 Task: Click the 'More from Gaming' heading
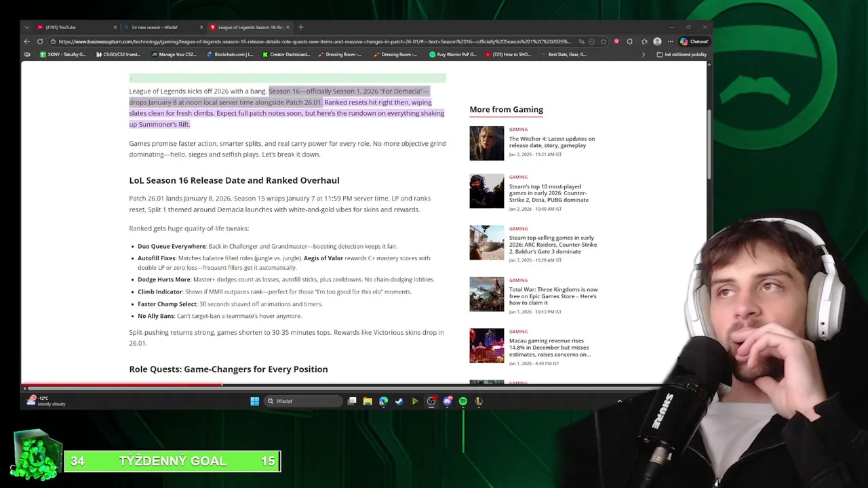pos(506,109)
